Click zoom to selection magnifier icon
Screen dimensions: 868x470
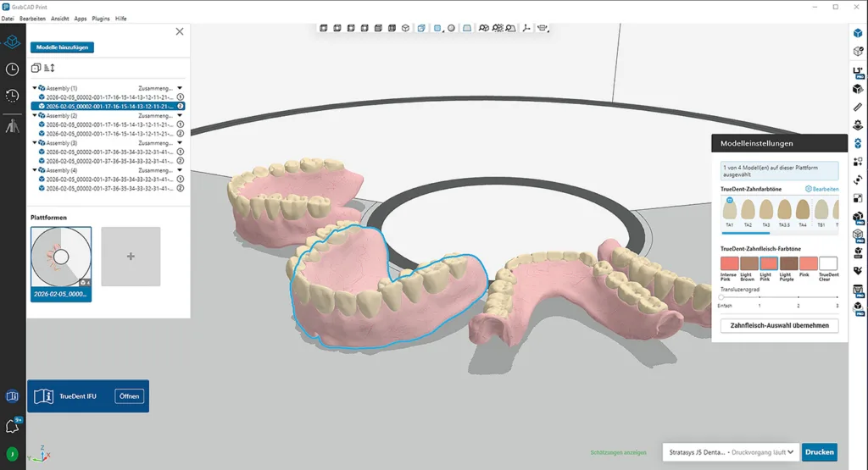click(x=497, y=28)
